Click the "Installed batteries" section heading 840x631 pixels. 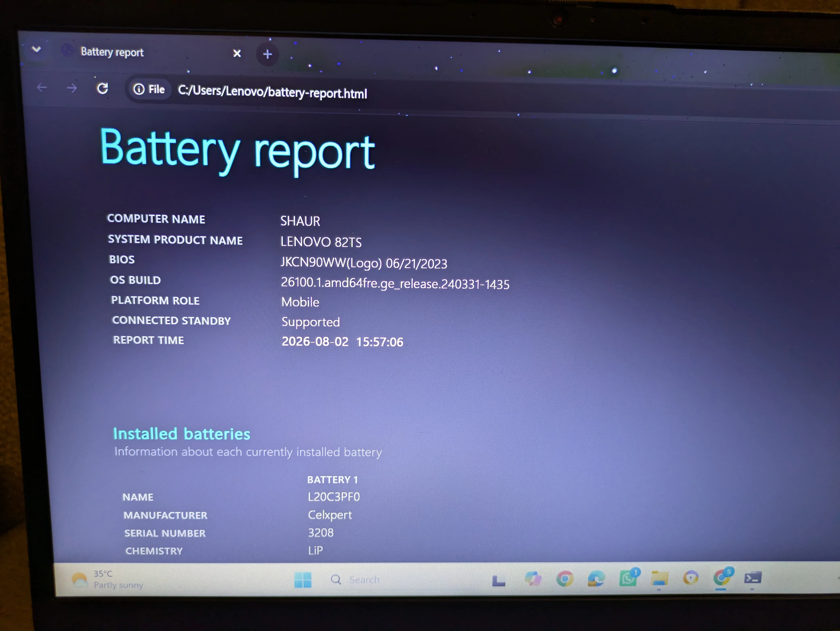182,434
